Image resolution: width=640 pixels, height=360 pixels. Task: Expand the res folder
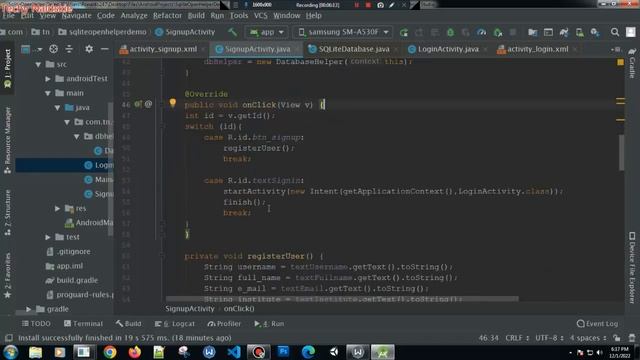58,208
